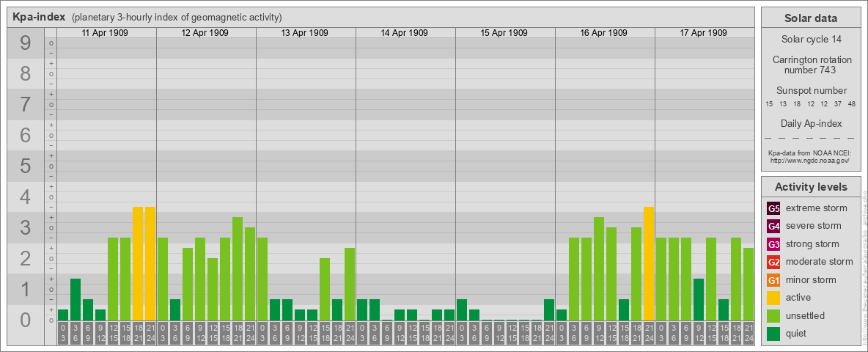The width and height of the screenshot is (868, 352).
Task: Open the NOAA ngdc.noaa.gov link
Action: pyautogui.click(x=810, y=161)
